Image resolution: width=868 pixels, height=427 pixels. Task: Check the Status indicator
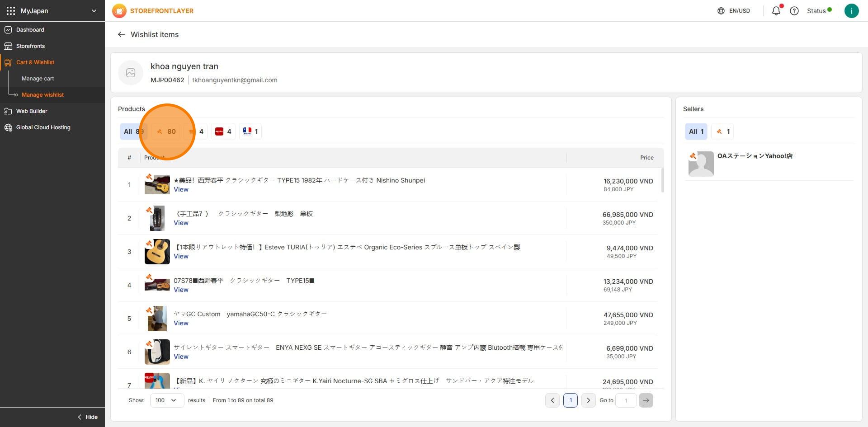point(819,11)
